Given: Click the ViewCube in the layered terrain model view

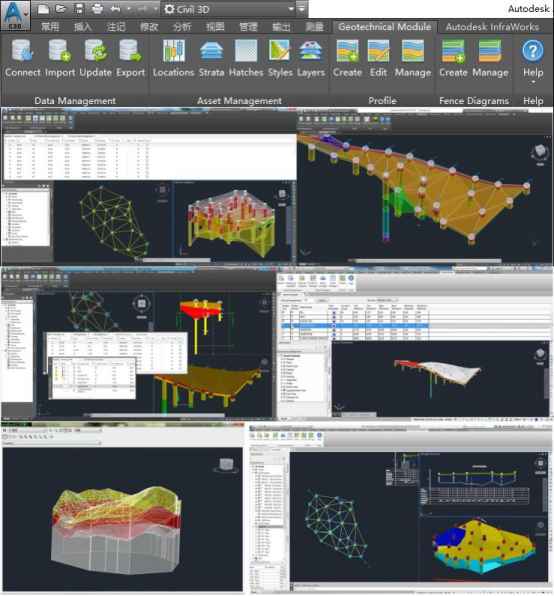Looking at the screenshot, I should pyautogui.click(x=226, y=465).
